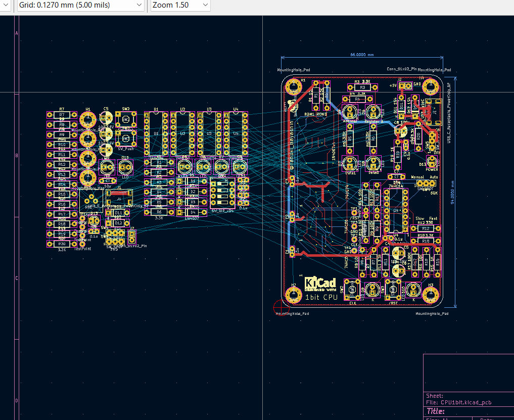Select mounting hole H2 on the board
Image resolution: width=514 pixels, height=420 pixels.
pyautogui.click(x=293, y=295)
